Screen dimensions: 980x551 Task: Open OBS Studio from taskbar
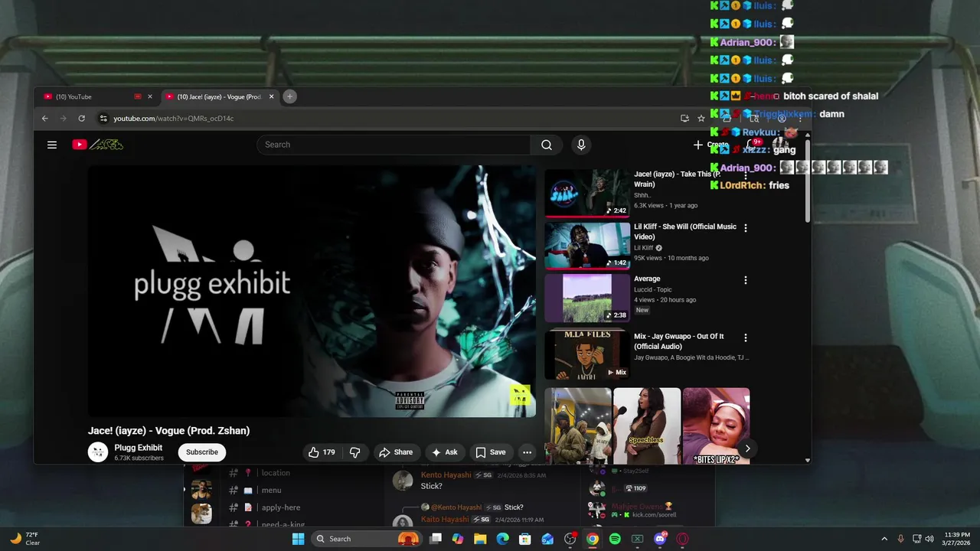pyautogui.click(x=570, y=539)
